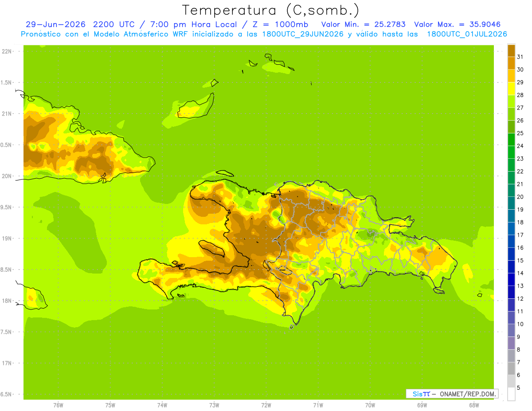
Task: Click the legend swatch between 29 and 30
Action: pos(511,76)
